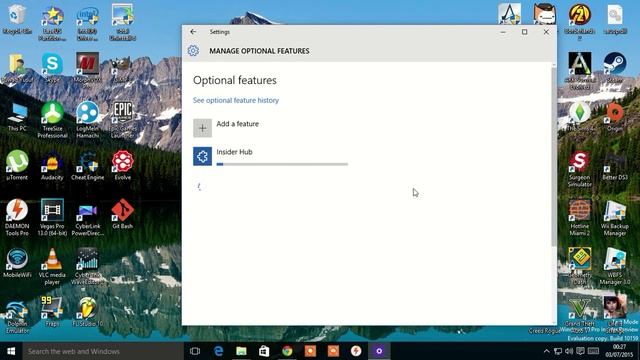Open Evolve desktop shortcut

click(122, 165)
